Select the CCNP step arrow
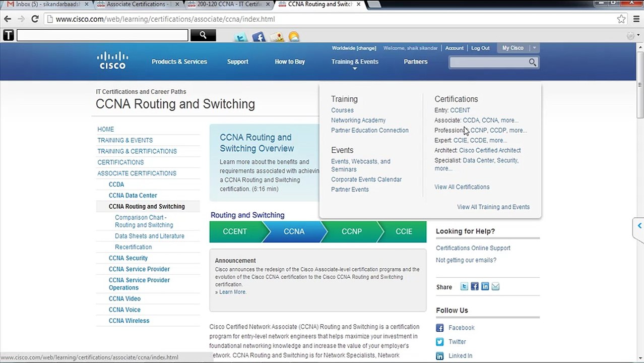 [352, 232]
